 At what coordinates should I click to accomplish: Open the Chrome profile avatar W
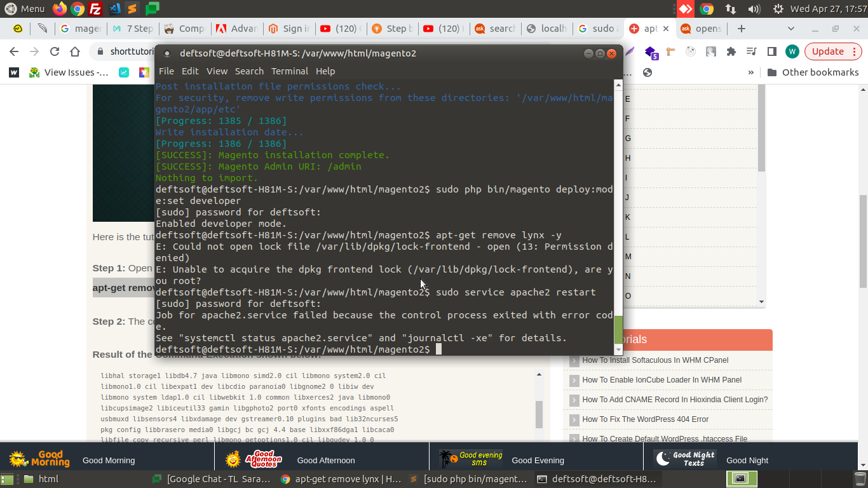(x=792, y=51)
